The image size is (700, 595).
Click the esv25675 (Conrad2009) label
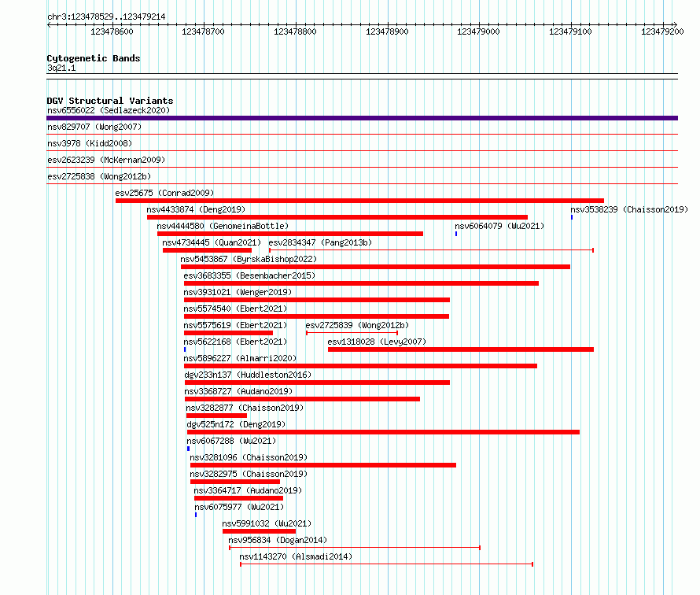[x=164, y=193]
